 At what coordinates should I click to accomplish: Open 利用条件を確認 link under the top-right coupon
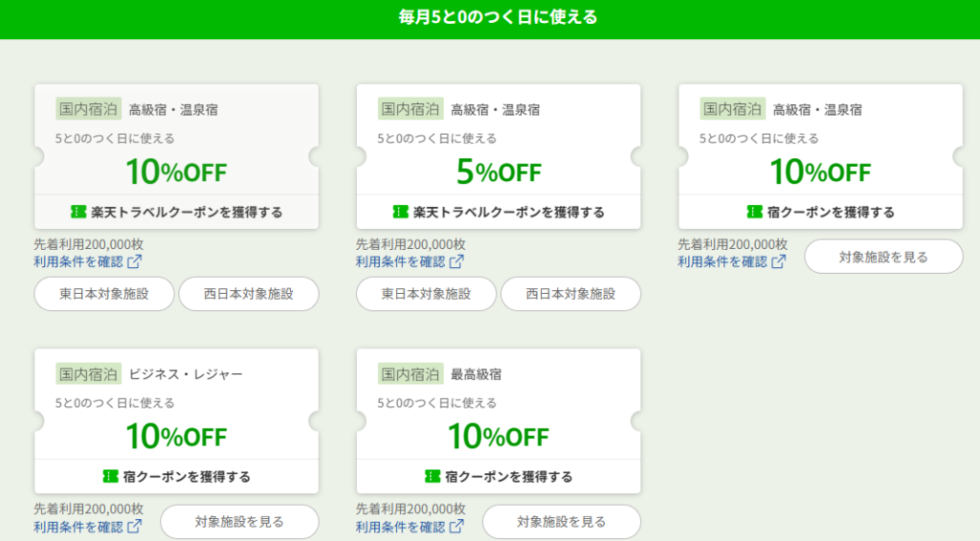pyautogui.click(x=723, y=261)
